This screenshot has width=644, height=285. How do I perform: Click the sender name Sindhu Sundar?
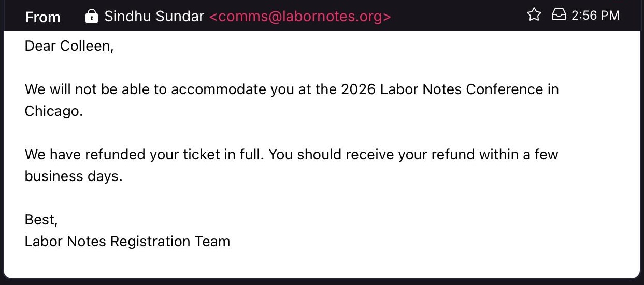tap(154, 16)
